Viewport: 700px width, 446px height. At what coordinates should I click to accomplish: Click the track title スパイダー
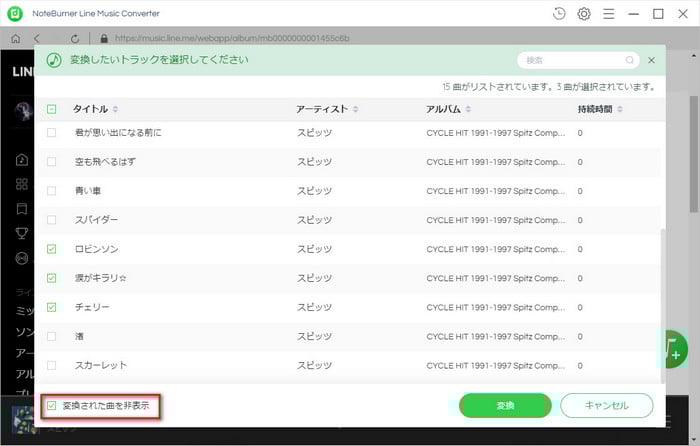[x=96, y=220]
